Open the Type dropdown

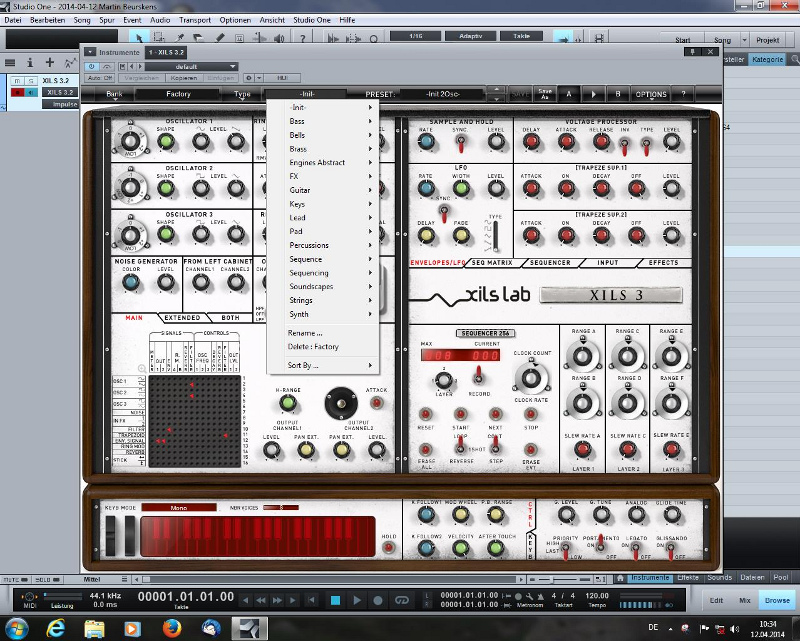click(x=242, y=94)
